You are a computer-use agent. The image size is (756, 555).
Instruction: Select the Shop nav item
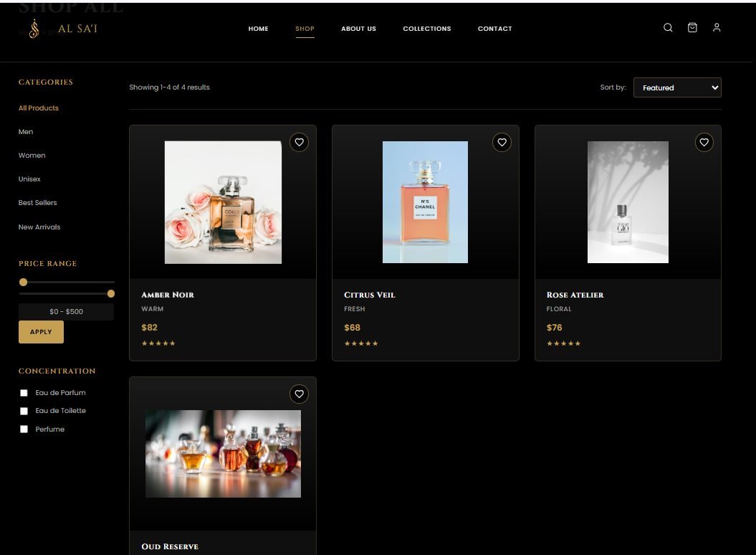[x=305, y=29]
